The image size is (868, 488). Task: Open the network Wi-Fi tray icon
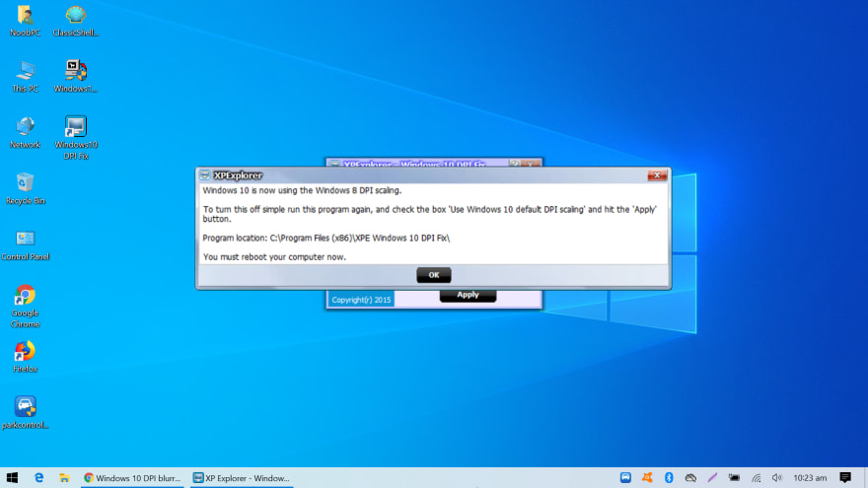pos(757,477)
